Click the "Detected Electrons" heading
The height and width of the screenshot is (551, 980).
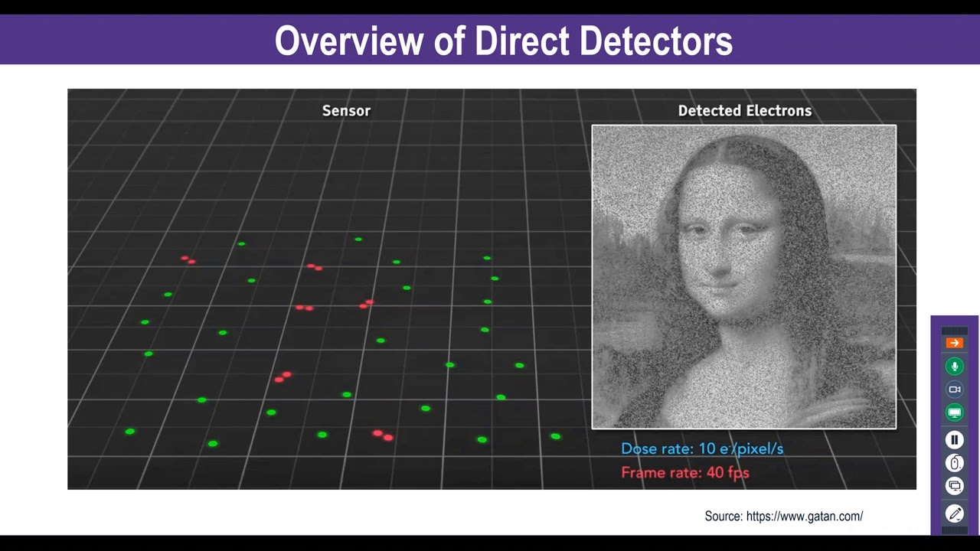[x=745, y=111]
